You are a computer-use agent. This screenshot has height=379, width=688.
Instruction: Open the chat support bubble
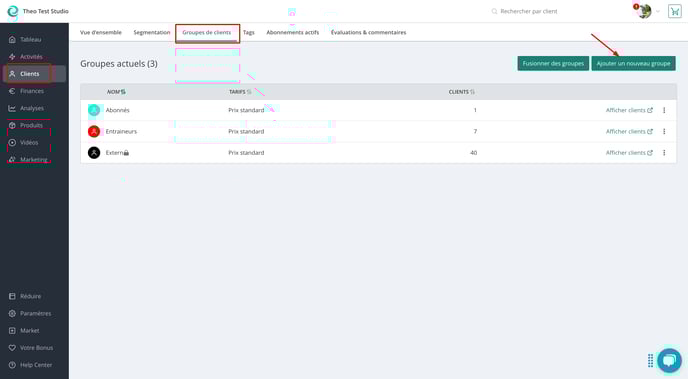[669, 360]
